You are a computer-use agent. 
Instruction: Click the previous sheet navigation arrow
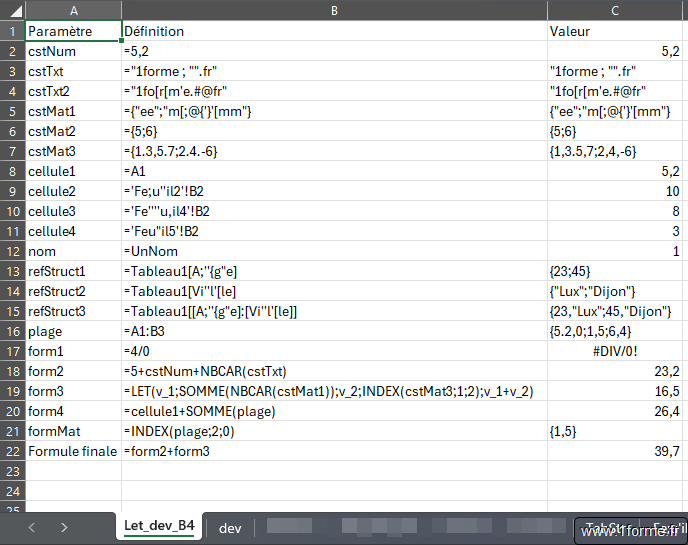[32, 526]
